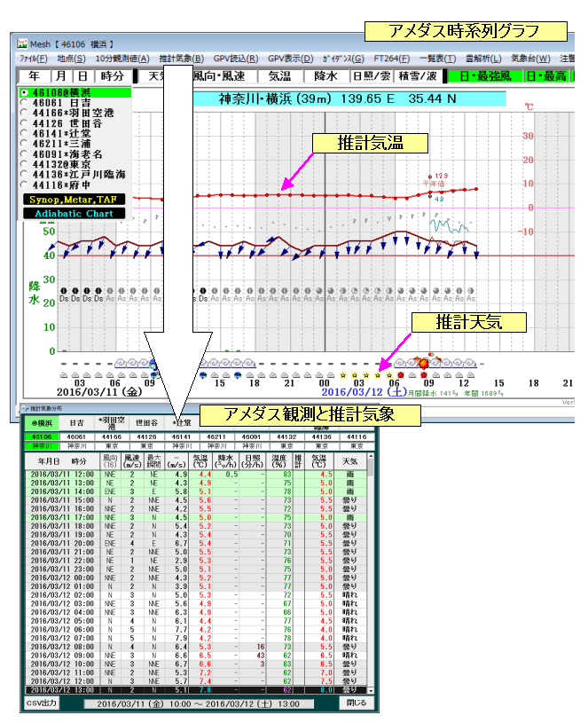Click the 推計気象分布 window title icon
This screenshot has width=588, height=723.
coord(25,409)
